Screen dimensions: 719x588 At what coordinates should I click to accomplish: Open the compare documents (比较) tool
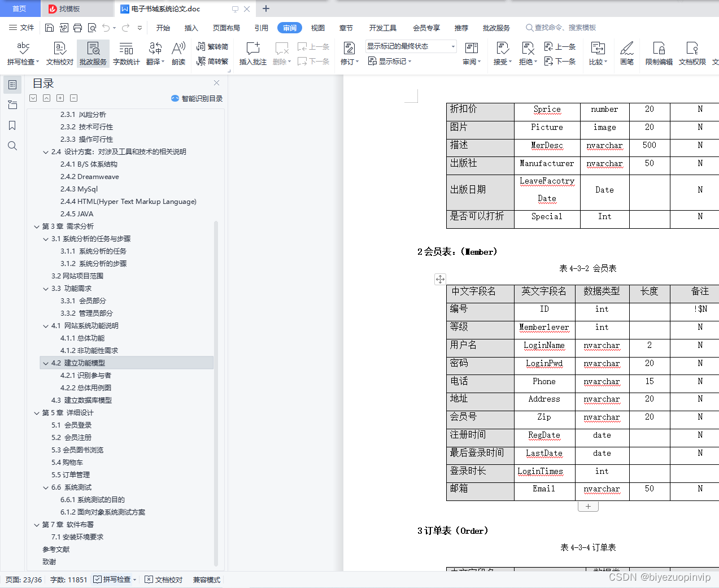[598, 54]
